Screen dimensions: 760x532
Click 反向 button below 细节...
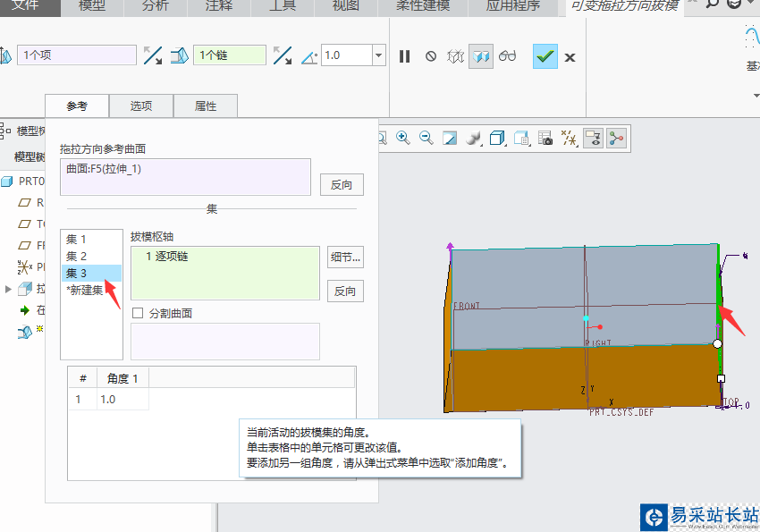click(345, 291)
